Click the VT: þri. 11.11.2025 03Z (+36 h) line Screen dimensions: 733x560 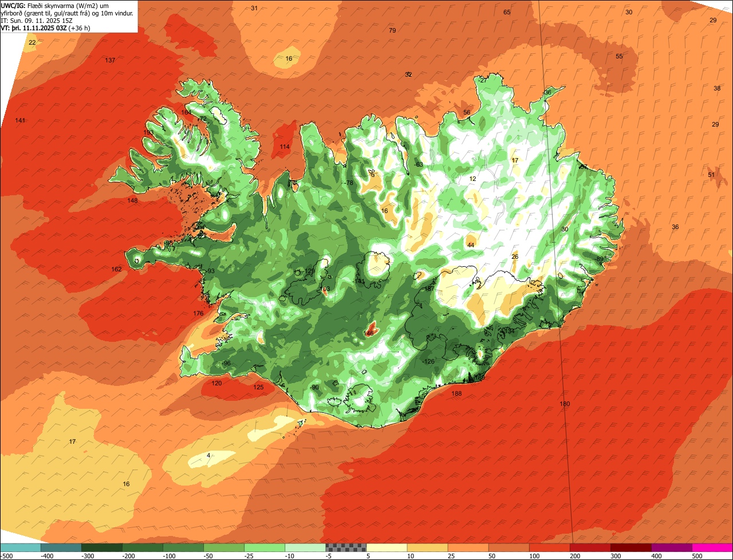click(x=45, y=27)
